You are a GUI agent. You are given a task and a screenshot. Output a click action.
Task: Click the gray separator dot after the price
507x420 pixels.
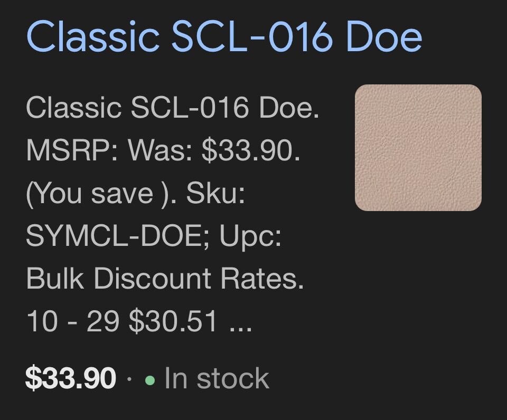[129, 380]
